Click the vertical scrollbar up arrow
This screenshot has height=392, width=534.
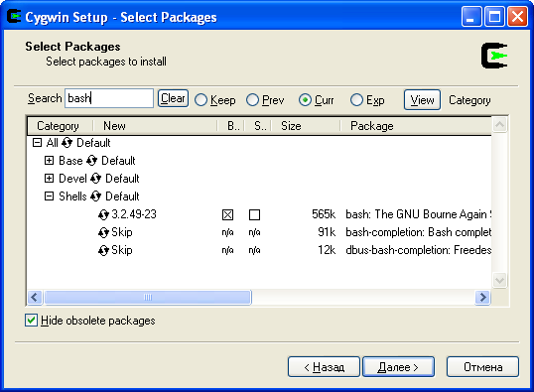click(499, 125)
